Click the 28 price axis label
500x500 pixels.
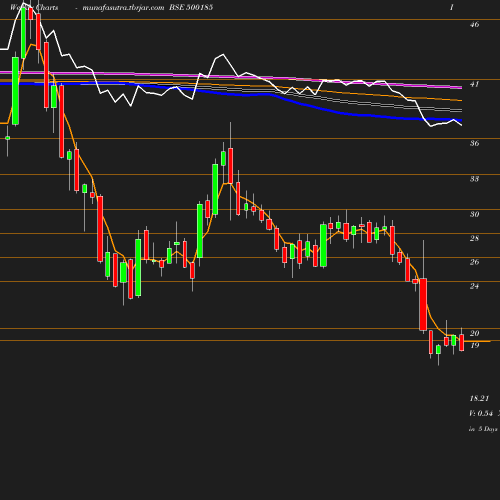point(474,238)
